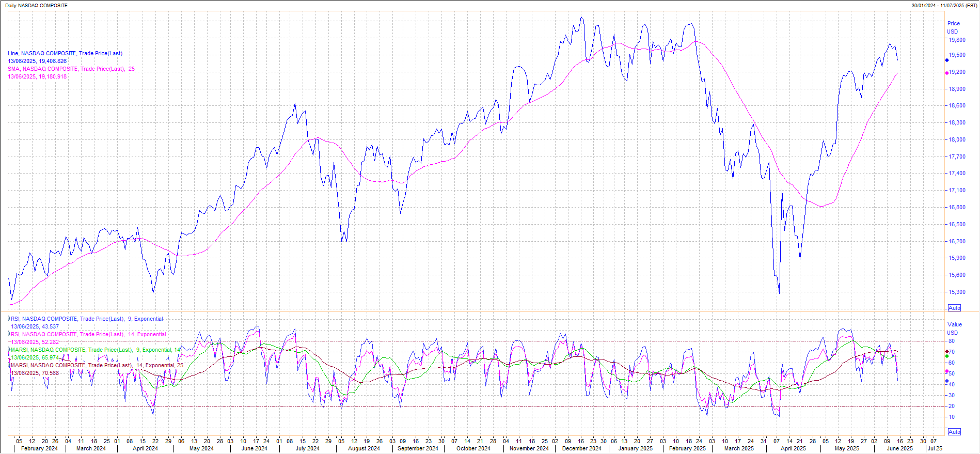The image size is (980, 454).
Task: Click the 65.974 MARSI value
Action: (x=50, y=357)
